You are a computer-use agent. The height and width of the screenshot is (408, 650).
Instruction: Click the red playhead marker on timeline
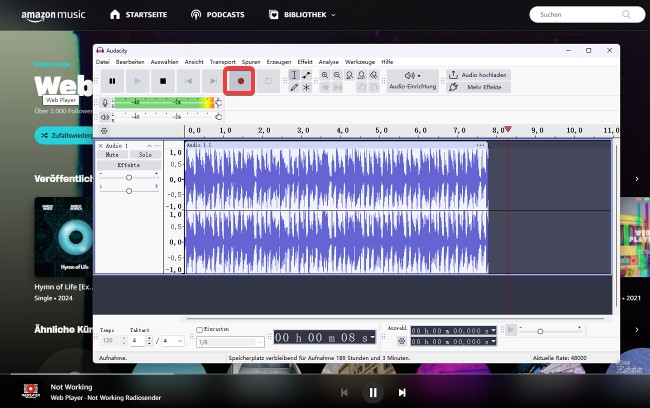[508, 129]
